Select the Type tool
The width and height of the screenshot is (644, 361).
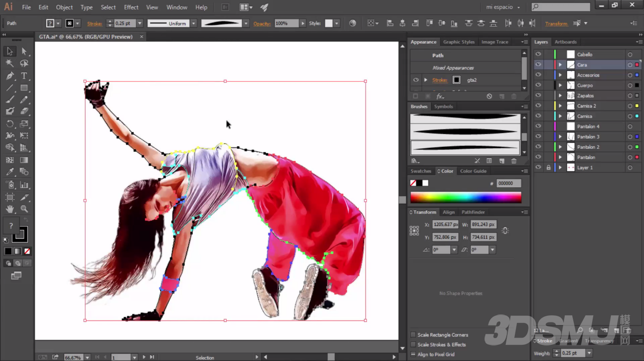[24, 76]
